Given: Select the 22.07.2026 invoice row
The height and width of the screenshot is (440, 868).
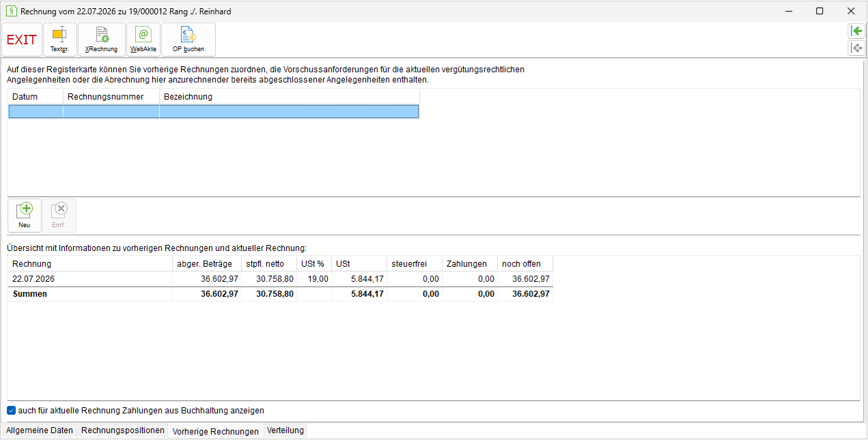Looking at the screenshot, I should 280,279.
